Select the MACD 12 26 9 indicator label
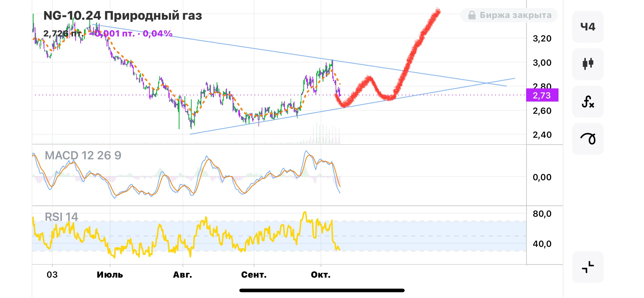The height and width of the screenshot is (298, 644). pos(83,155)
